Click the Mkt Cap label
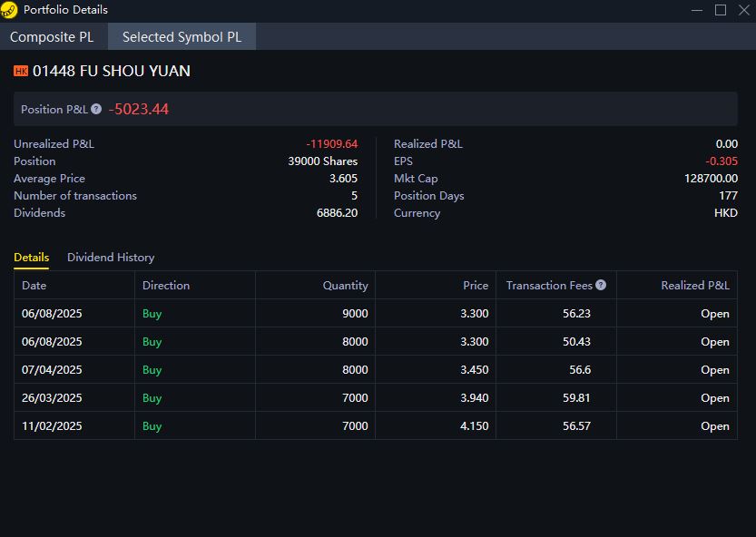The width and height of the screenshot is (756, 537). pos(416,179)
